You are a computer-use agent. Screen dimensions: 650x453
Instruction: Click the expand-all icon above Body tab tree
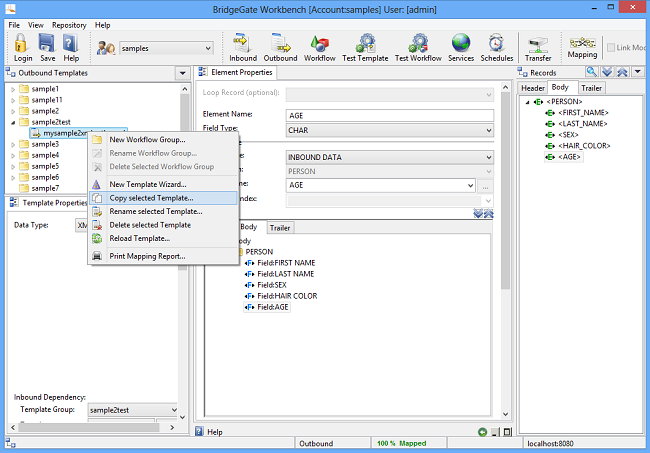478,213
